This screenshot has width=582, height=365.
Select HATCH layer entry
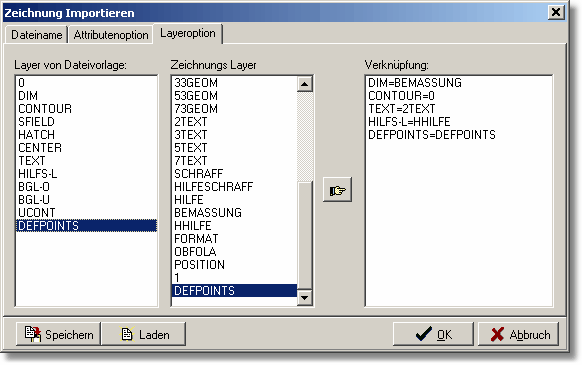86,135
